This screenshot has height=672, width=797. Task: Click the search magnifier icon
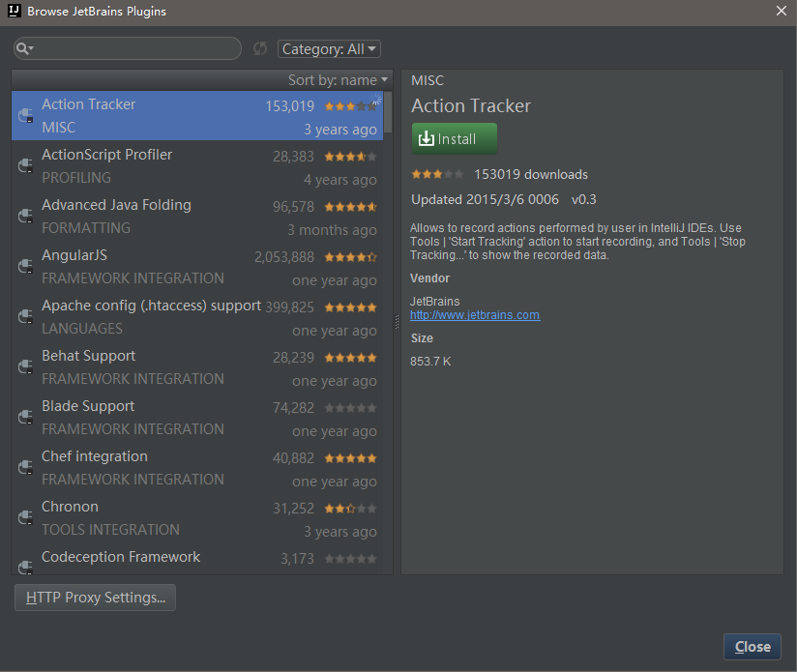click(x=24, y=48)
